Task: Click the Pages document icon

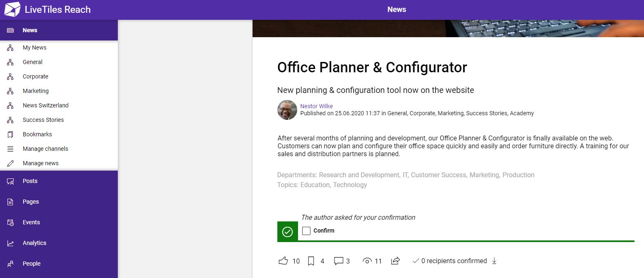Action: pyautogui.click(x=10, y=202)
